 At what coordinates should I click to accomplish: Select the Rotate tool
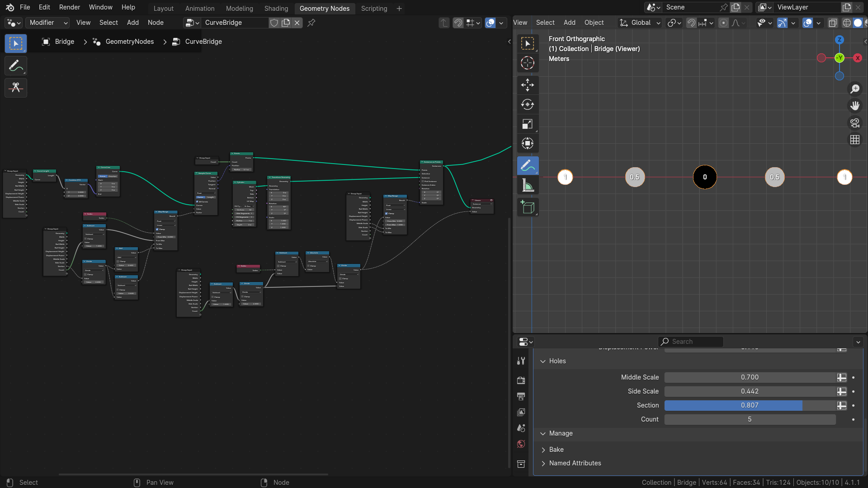[528, 104]
